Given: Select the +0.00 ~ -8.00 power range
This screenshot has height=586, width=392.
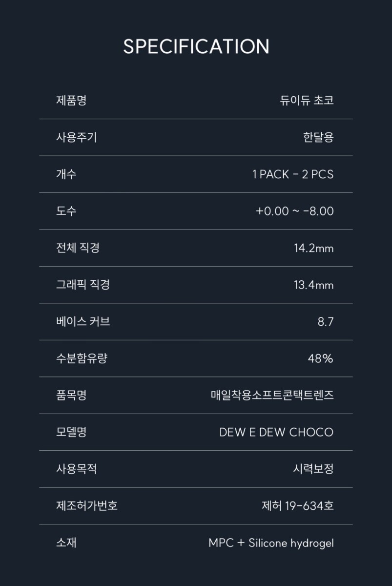Looking at the screenshot, I should [294, 211].
